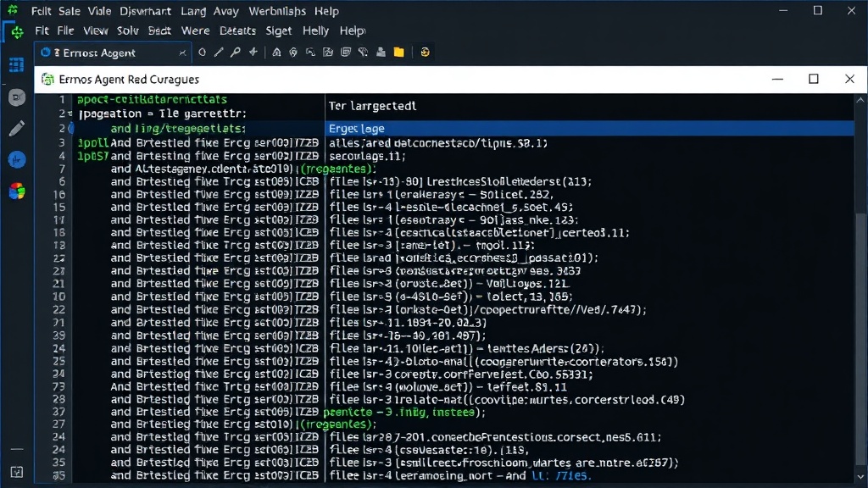This screenshot has height=488, width=868.
Task: Open the Werbnilshs menu
Action: [277, 11]
